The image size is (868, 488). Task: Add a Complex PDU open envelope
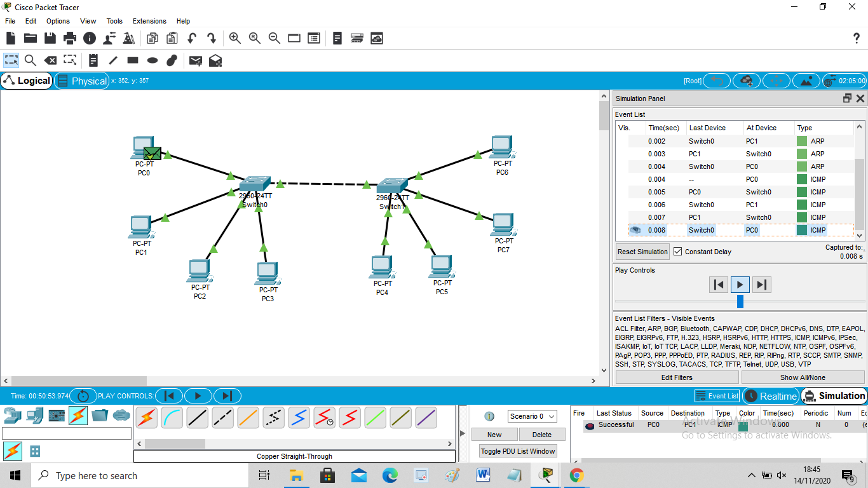pos(215,60)
